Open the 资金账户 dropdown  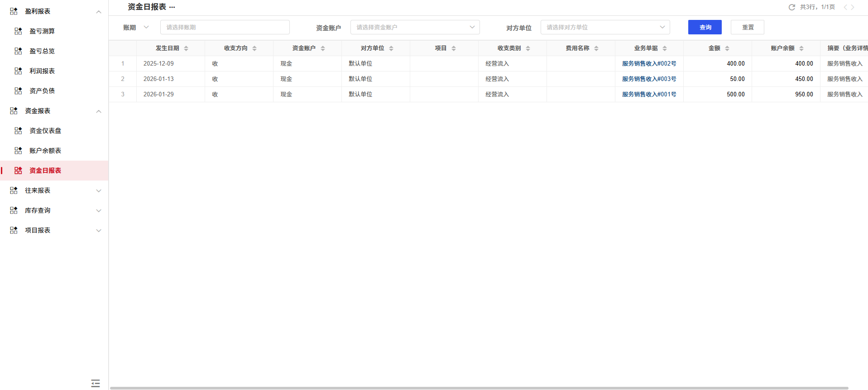[x=415, y=27]
